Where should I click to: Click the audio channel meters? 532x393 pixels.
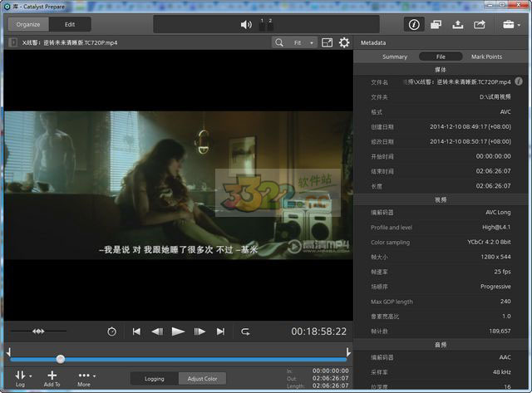point(266,25)
